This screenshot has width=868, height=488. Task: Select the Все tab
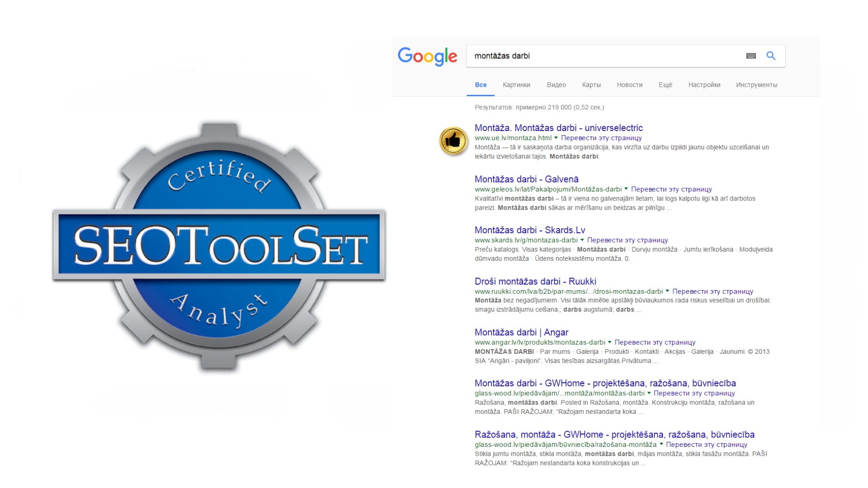point(481,85)
